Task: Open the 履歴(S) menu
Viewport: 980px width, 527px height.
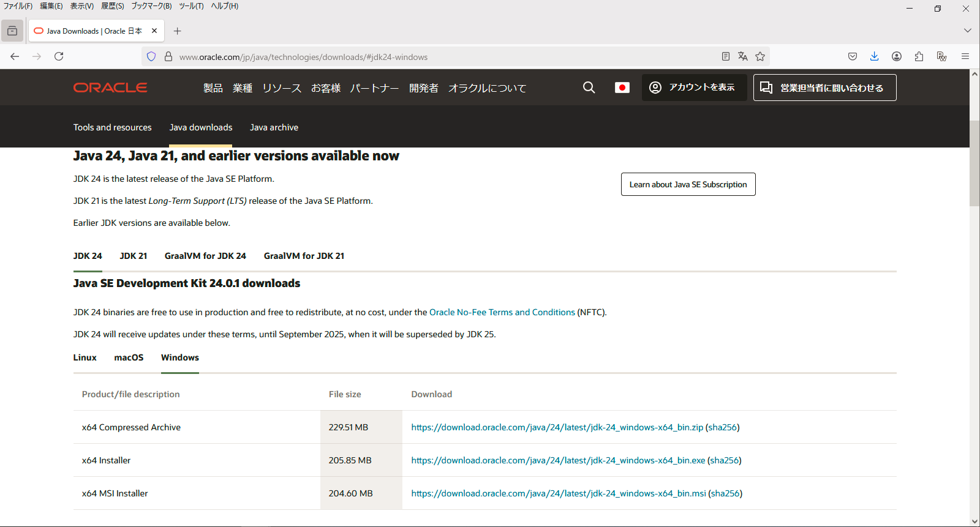Action: (113, 6)
